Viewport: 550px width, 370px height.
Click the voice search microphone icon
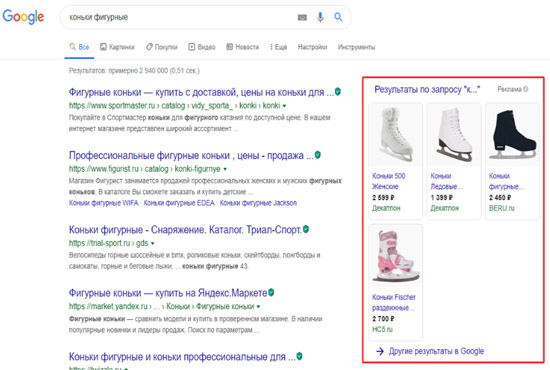(320, 17)
